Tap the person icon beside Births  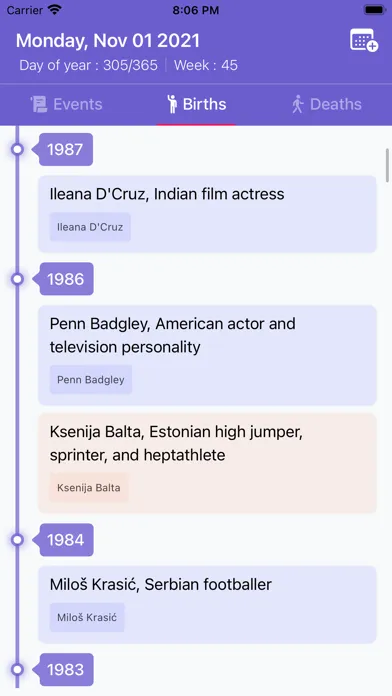(x=172, y=104)
